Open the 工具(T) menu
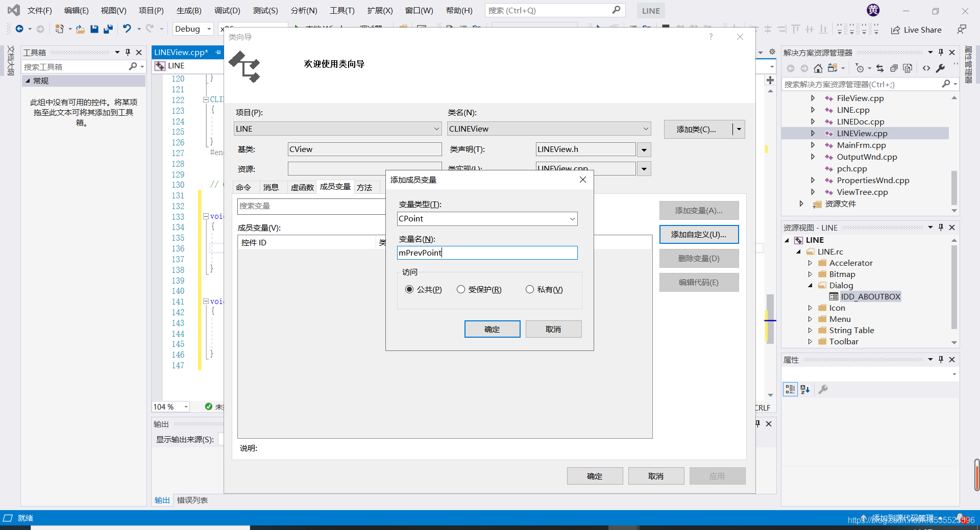The height and width of the screenshot is (530, 980). (341, 10)
